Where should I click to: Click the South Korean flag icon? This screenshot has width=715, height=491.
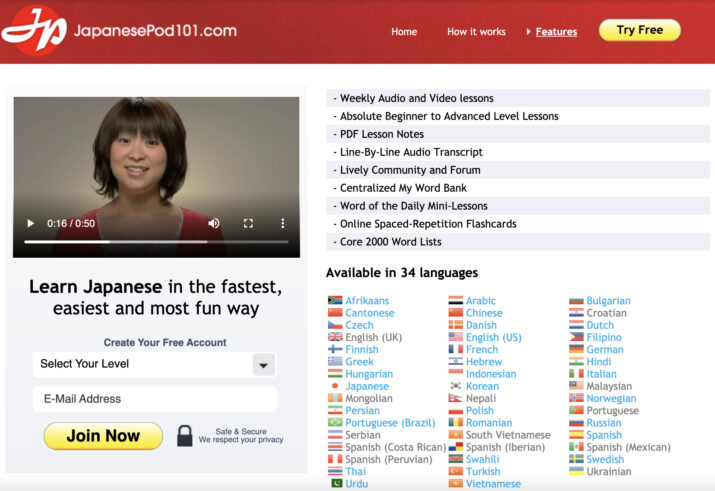coord(456,386)
